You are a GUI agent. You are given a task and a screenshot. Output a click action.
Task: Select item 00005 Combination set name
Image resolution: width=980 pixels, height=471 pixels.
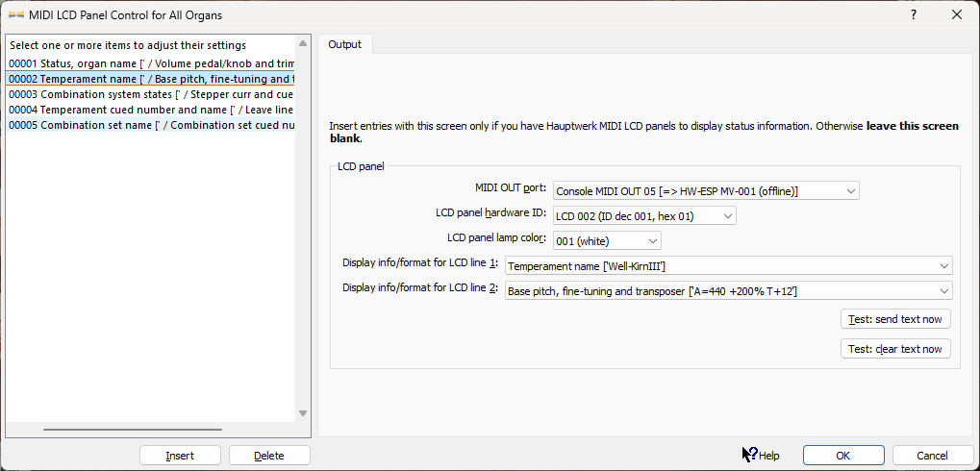click(151, 125)
